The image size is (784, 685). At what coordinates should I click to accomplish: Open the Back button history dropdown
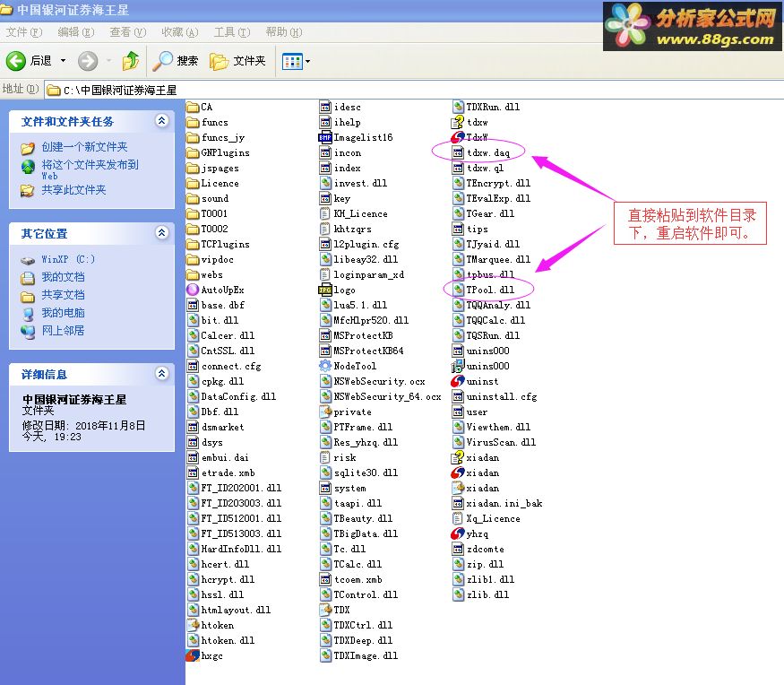point(63,61)
